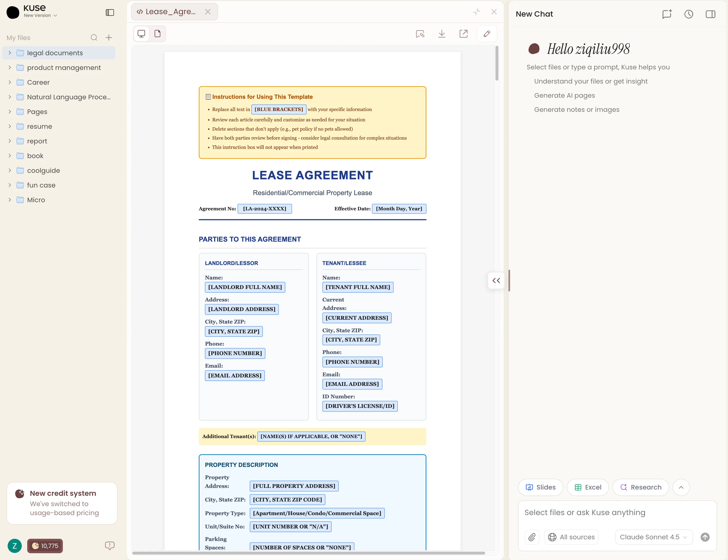Click the [FULL PROPERTY ADDRESS] placeholder
This screenshot has width=728, height=560.
coord(294,486)
